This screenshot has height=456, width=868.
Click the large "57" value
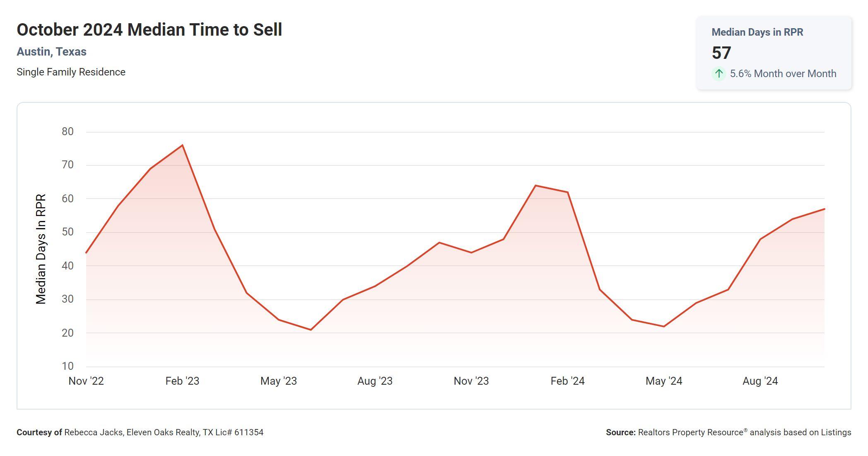click(x=721, y=53)
